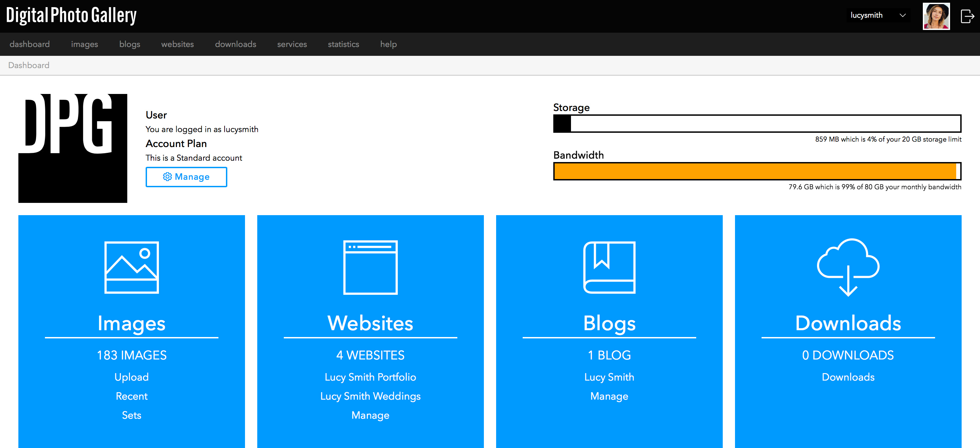This screenshot has width=980, height=448.
Task: Open the help menu item
Action: click(x=388, y=44)
